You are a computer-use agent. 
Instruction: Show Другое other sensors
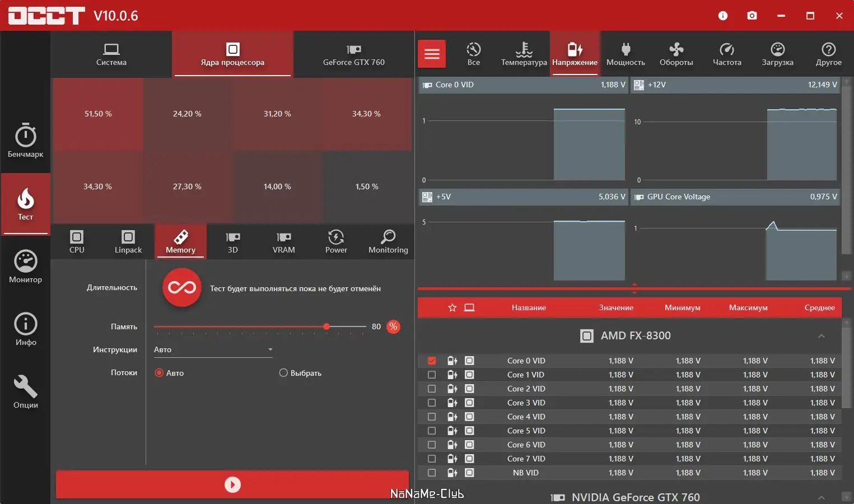pos(829,54)
